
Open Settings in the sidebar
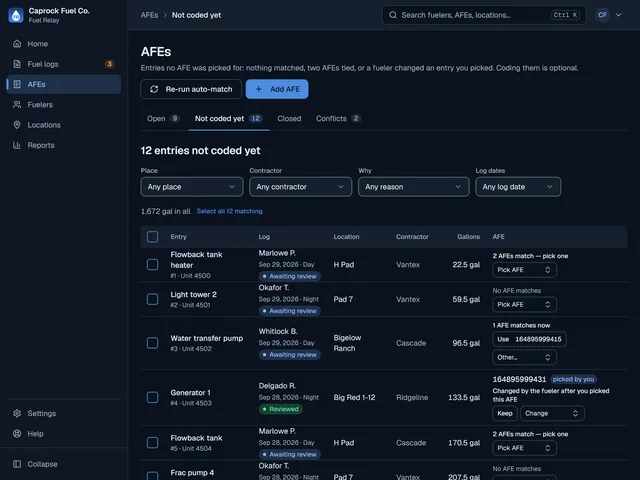pos(63,413)
